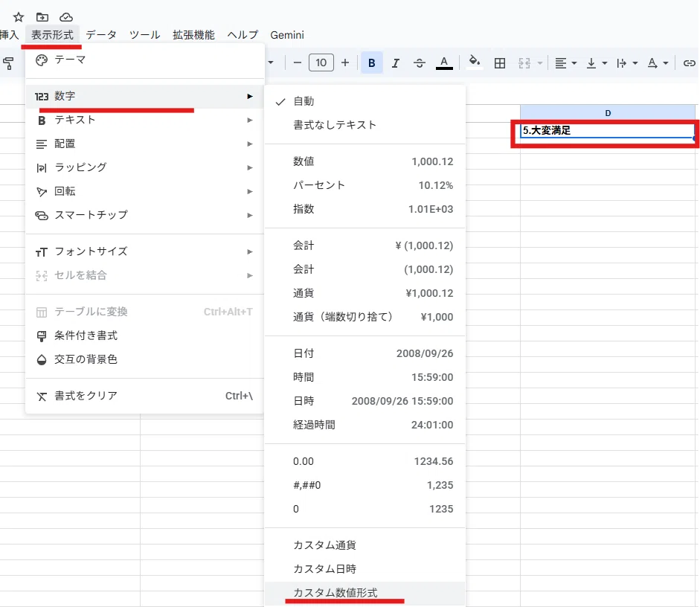This screenshot has width=700, height=607.
Task: Open text wrapping dropdown in toolbar
Action: (627, 63)
